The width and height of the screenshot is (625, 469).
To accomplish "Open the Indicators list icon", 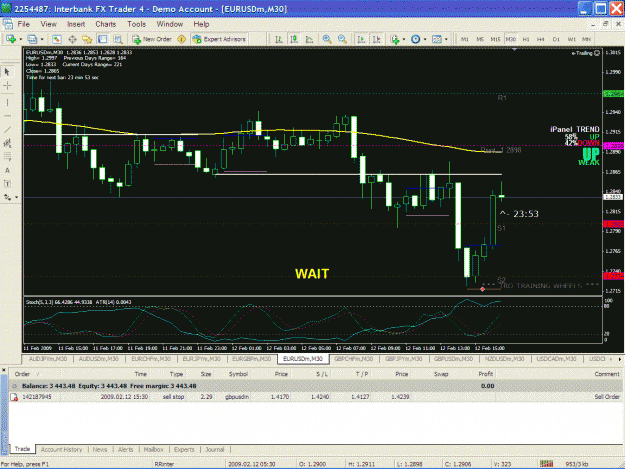I will pyautogui.click(x=395, y=39).
